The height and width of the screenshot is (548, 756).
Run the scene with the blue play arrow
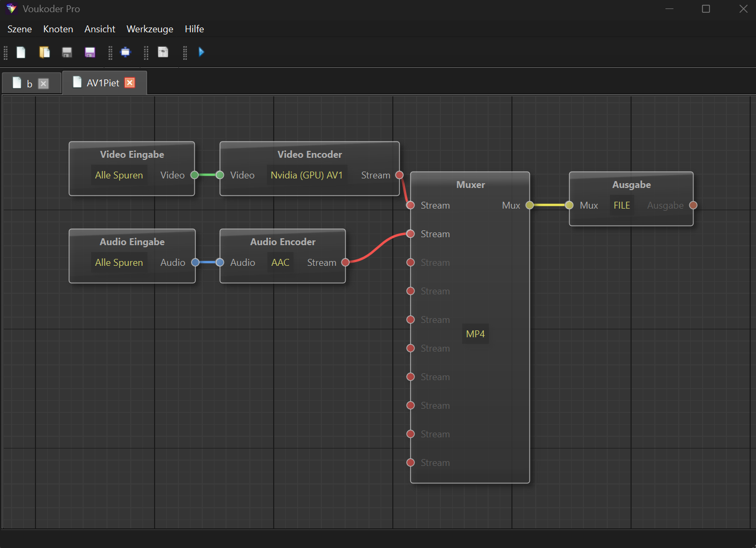coord(201,52)
